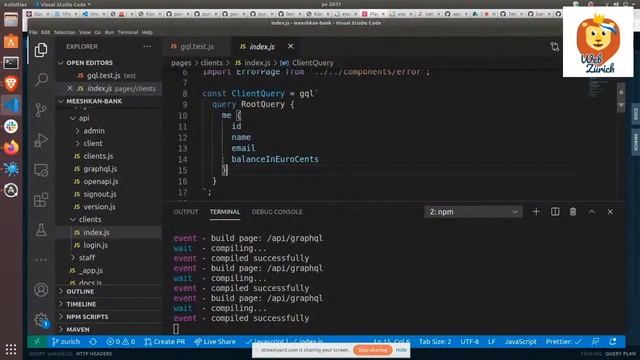Screen dimensions: 640x360
Task: Start Live Share from status bar
Action: pos(215,342)
